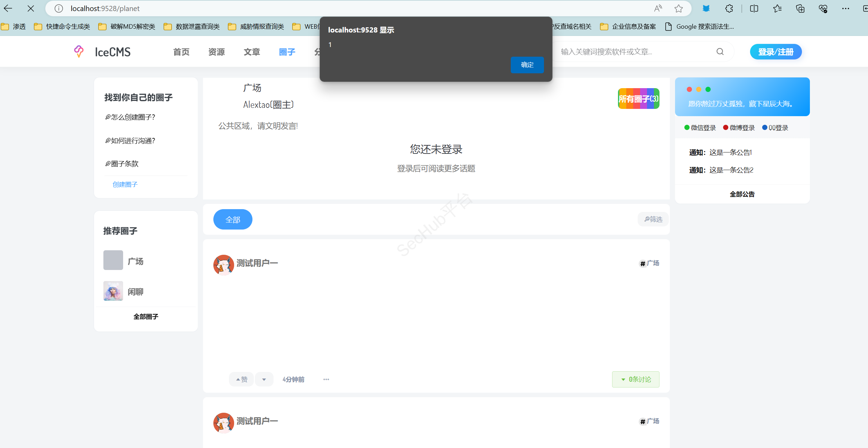Viewport: 868px width, 448px height.
Task: Open the 筛选 filter menu
Action: pyautogui.click(x=653, y=219)
